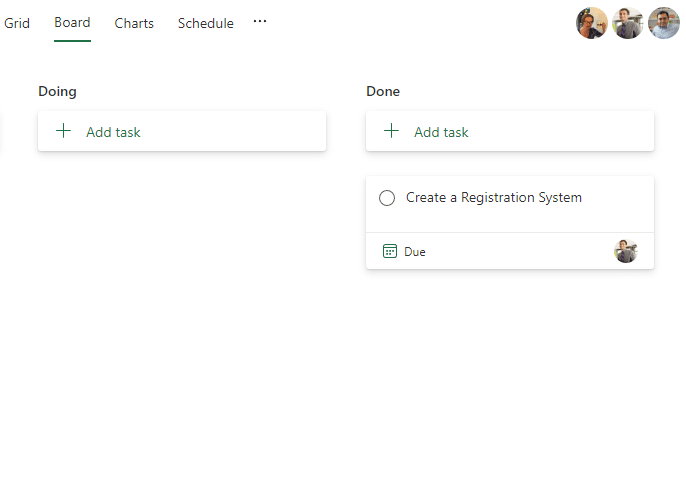The image size is (686, 478).
Task: Open the more options ellipsis menu
Action: tap(260, 21)
